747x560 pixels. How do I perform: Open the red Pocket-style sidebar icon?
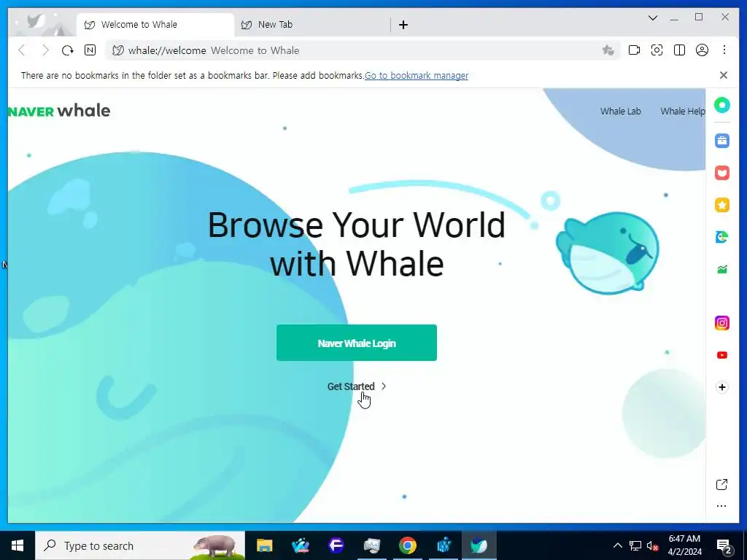pyautogui.click(x=721, y=173)
